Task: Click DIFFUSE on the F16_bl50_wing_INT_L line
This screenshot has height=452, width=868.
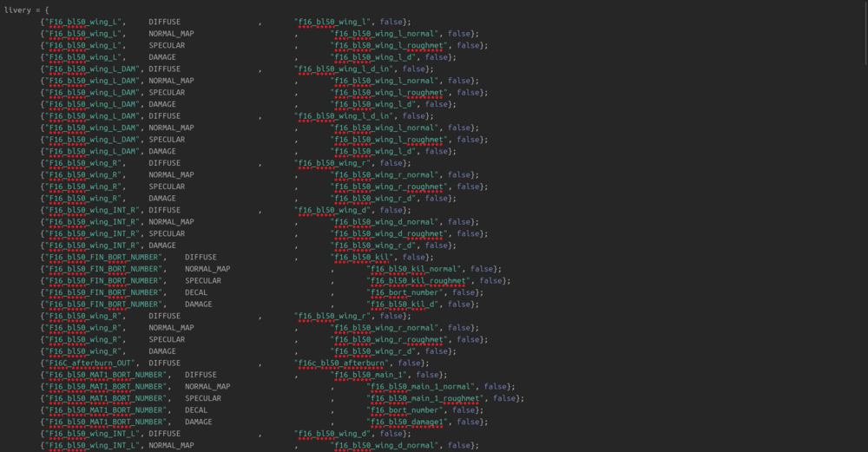Action: [x=164, y=434]
